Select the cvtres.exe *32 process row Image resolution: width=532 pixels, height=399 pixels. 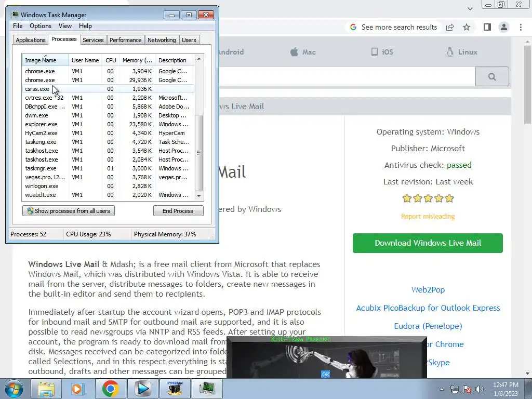[108, 98]
